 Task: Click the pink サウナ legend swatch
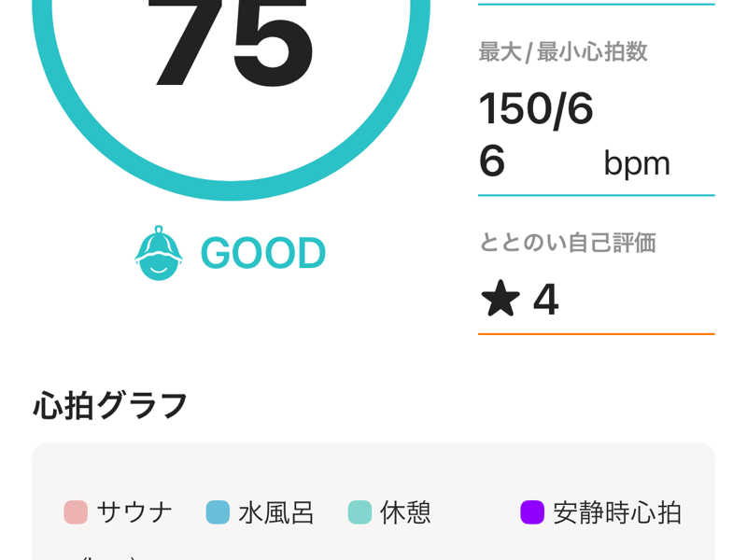(76, 512)
